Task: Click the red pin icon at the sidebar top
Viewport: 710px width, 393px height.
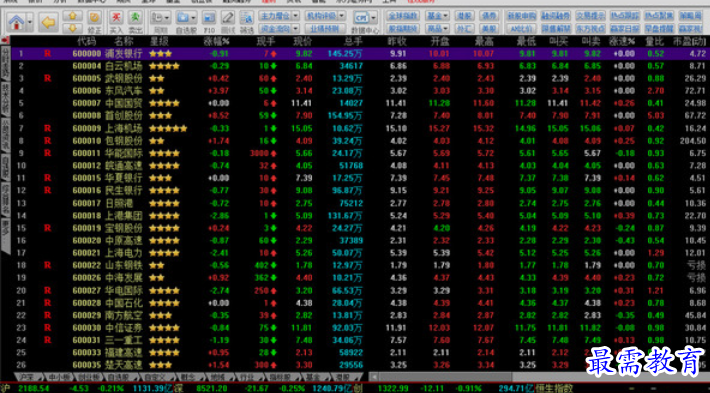Action: [x=5, y=40]
